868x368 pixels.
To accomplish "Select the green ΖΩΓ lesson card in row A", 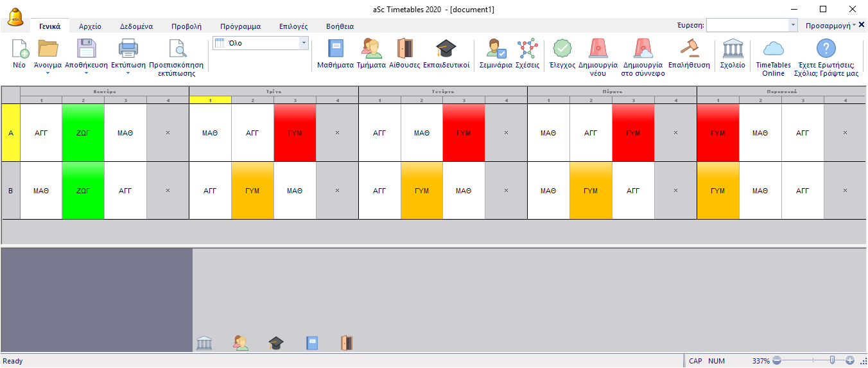I will pos(83,133).
